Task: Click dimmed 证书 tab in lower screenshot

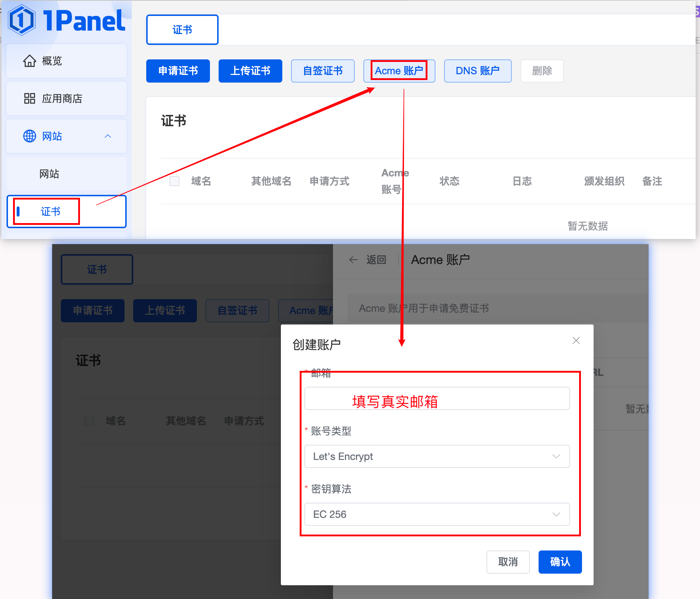Action: point(97,269)
